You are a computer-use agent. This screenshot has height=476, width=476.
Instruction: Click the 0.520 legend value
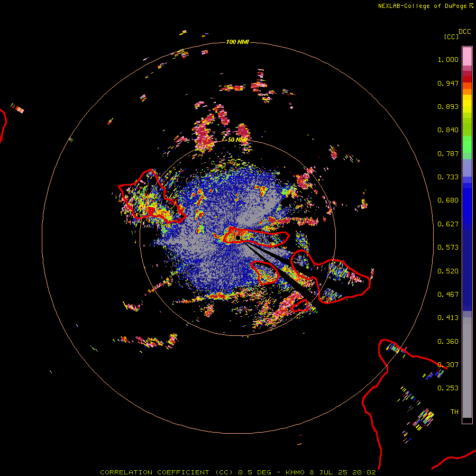(x=448, y=271)
